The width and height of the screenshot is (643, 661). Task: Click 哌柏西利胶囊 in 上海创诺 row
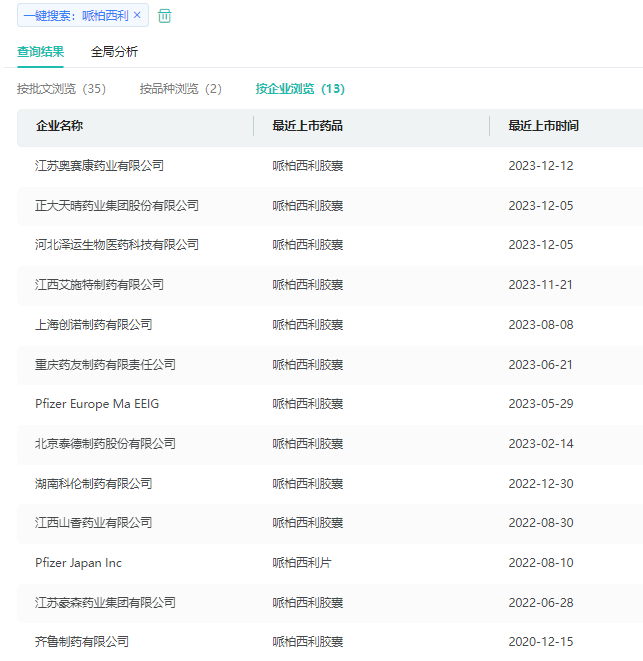(x=308, y=325)
